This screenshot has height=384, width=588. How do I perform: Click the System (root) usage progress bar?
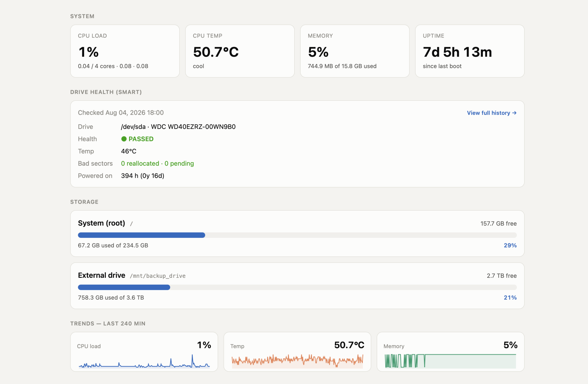297,235
